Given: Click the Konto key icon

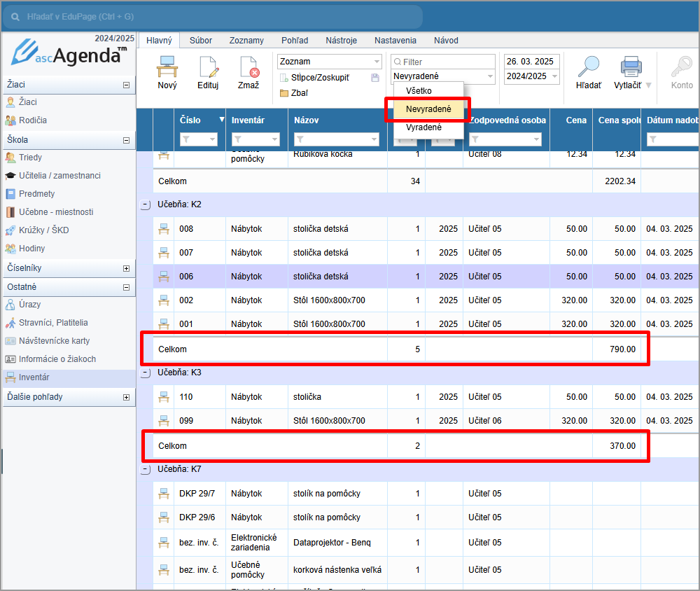Looking at the screenshot, I should tap(681, 67).
